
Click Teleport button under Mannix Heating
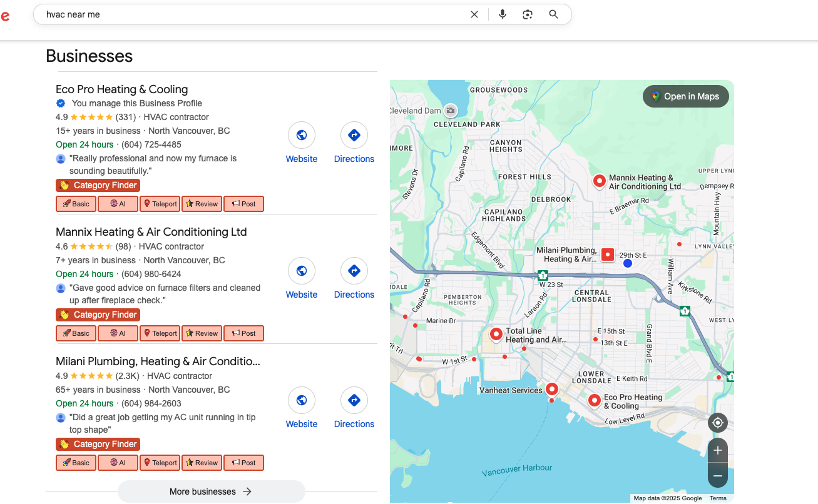click(160, 333)
